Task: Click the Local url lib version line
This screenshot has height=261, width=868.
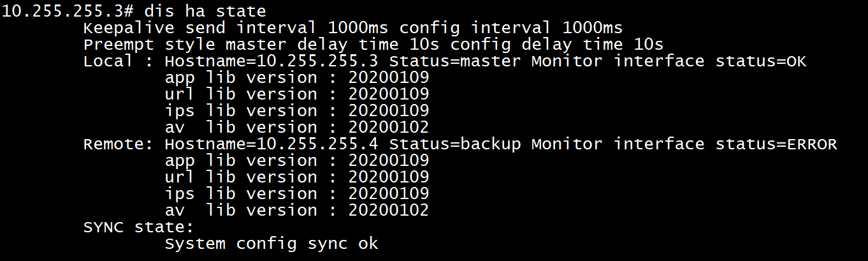Action: click(296, 94)
